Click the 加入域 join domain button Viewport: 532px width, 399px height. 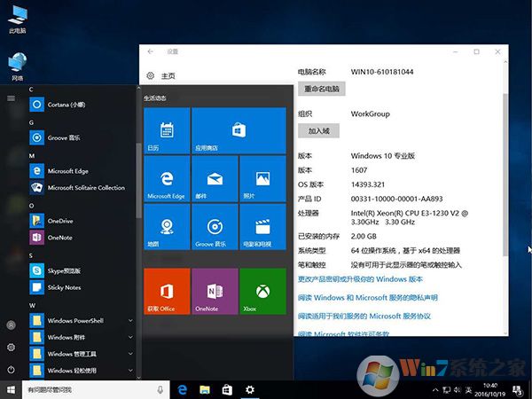tap(318, 130)
